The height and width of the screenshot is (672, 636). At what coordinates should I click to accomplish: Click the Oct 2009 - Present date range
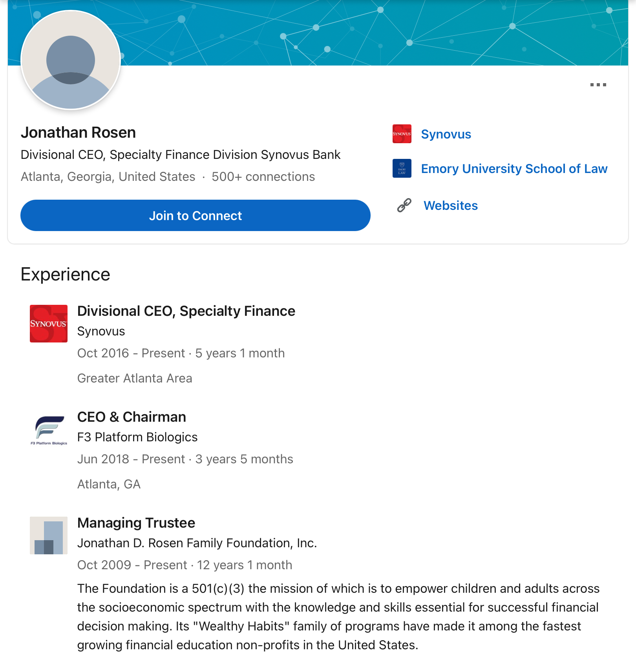click(x=132, y=565)
